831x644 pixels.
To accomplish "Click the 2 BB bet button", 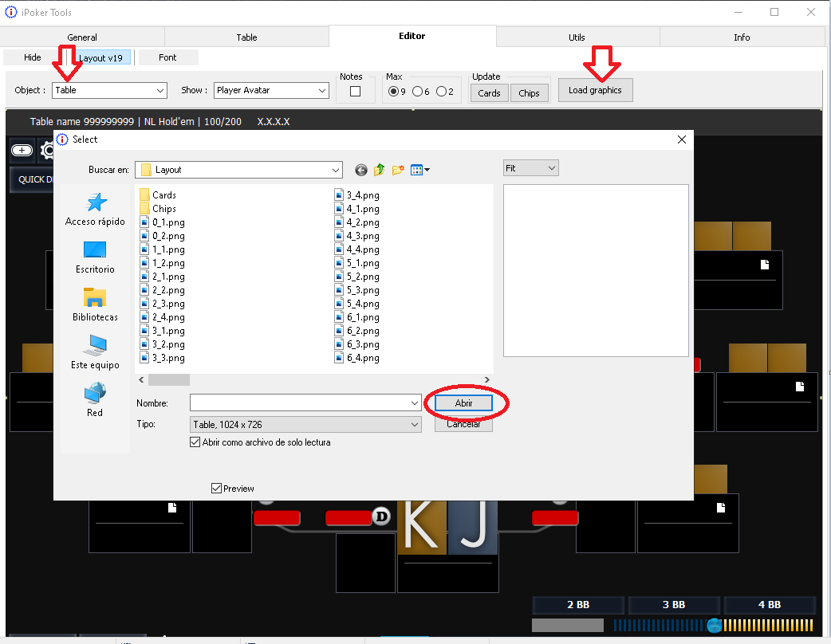I will point(578,605).
